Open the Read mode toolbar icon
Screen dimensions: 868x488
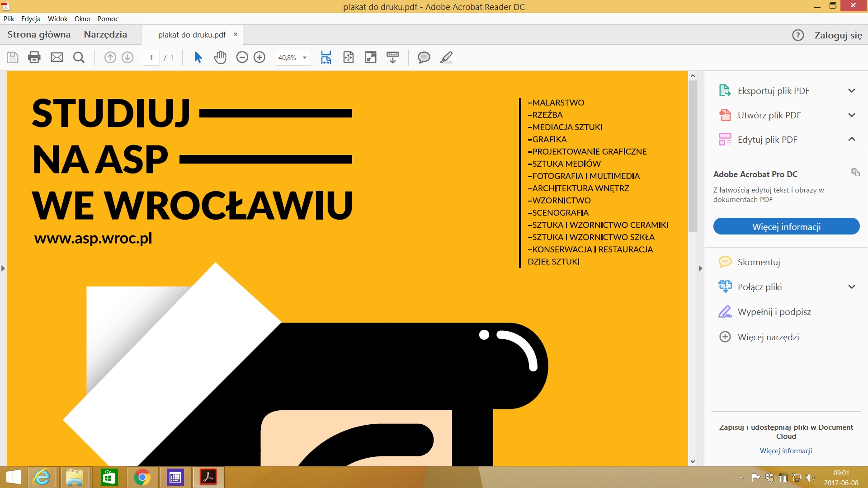pos(393,57)
